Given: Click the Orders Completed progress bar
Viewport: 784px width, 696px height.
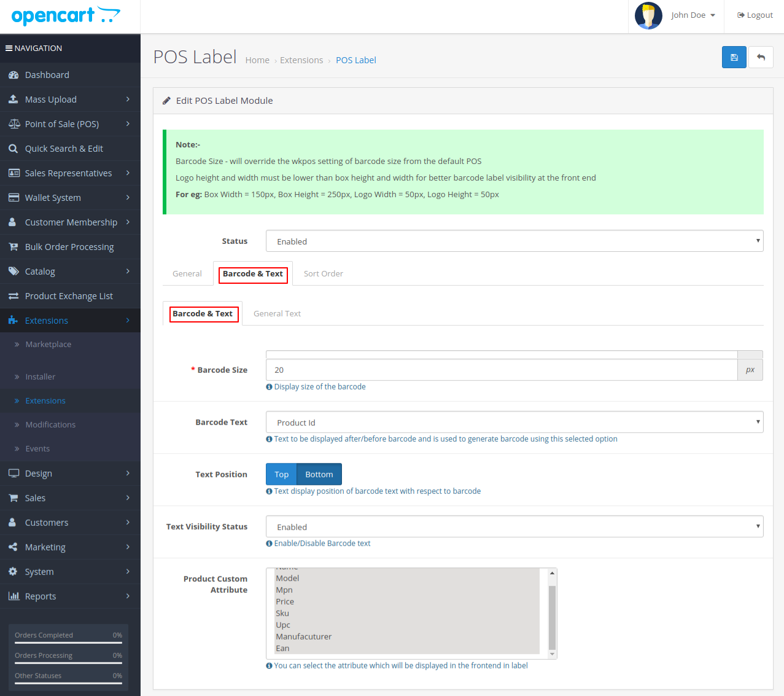Looking at the screenshot, I should (x=68, y=643).
